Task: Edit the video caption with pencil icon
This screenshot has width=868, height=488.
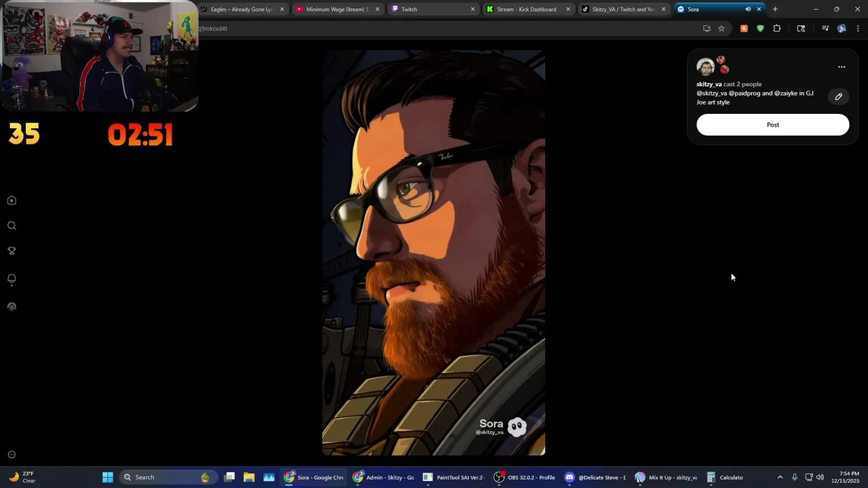Action: 838,97
